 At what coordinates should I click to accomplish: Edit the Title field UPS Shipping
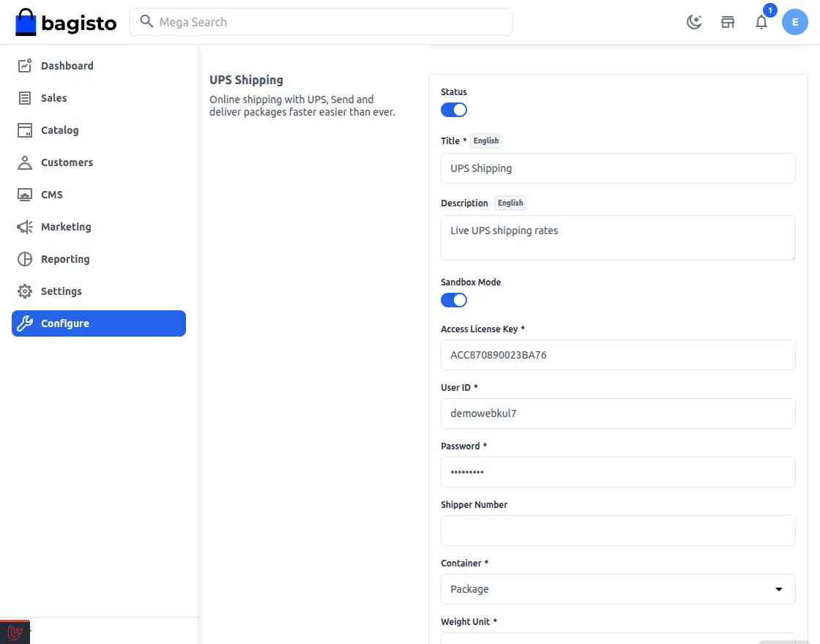click(618, 168)
